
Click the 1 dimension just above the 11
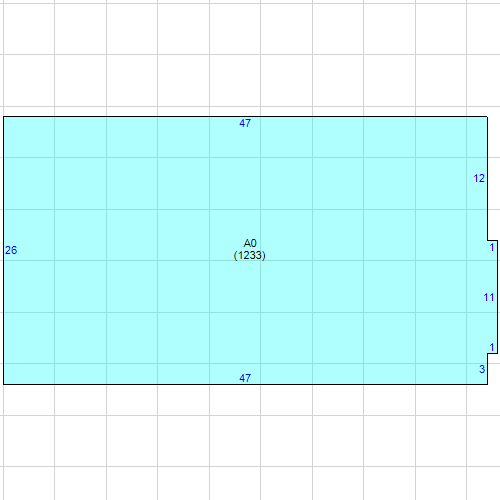pyautogui.click(x=492, y=247)
